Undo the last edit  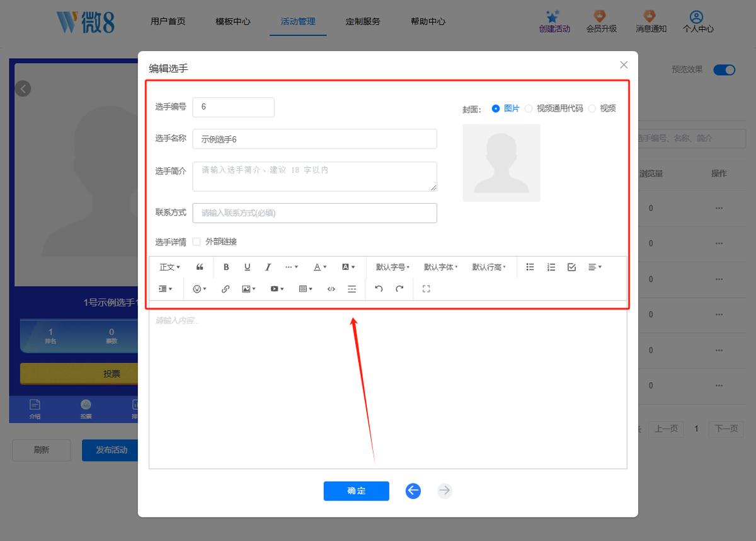(379, 289)
